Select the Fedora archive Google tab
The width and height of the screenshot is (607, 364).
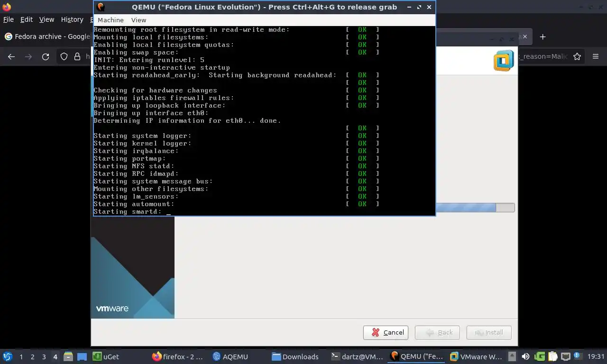click(46, 36)
